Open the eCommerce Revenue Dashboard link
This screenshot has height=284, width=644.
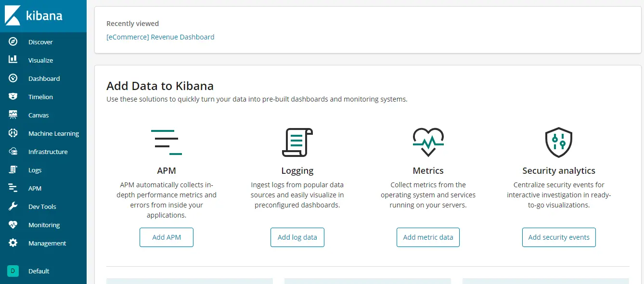pos(160,37)
